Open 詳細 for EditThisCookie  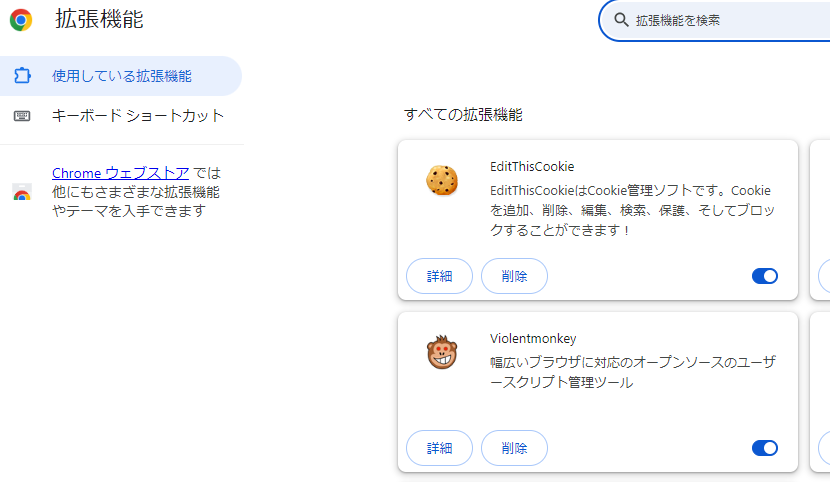tap(440, 276)
